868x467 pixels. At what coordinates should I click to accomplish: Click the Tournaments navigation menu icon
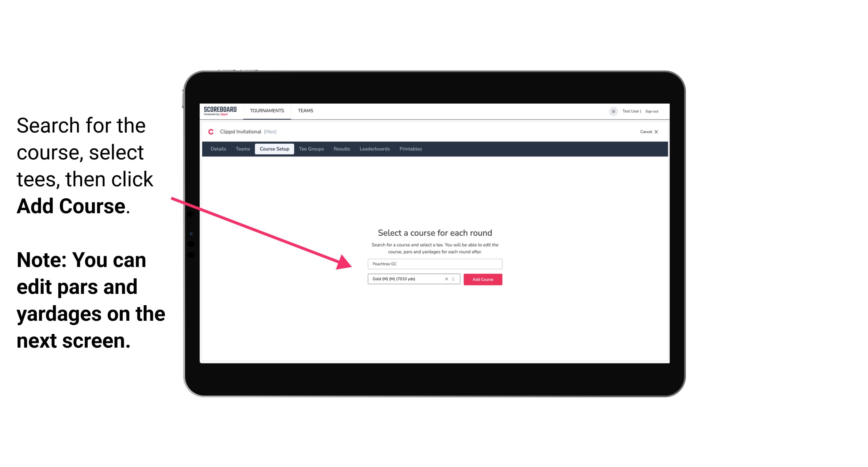pyautogui.click(x=267, y=110)
